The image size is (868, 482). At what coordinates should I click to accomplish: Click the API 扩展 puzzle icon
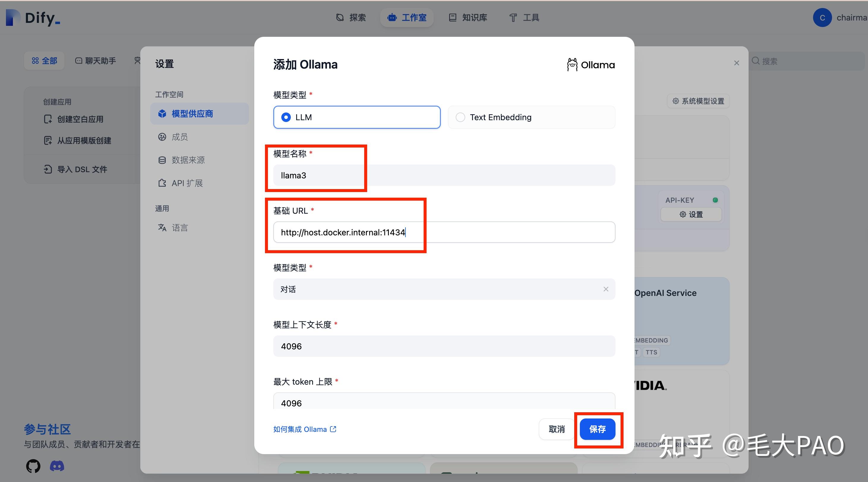[x=162, y=183]
